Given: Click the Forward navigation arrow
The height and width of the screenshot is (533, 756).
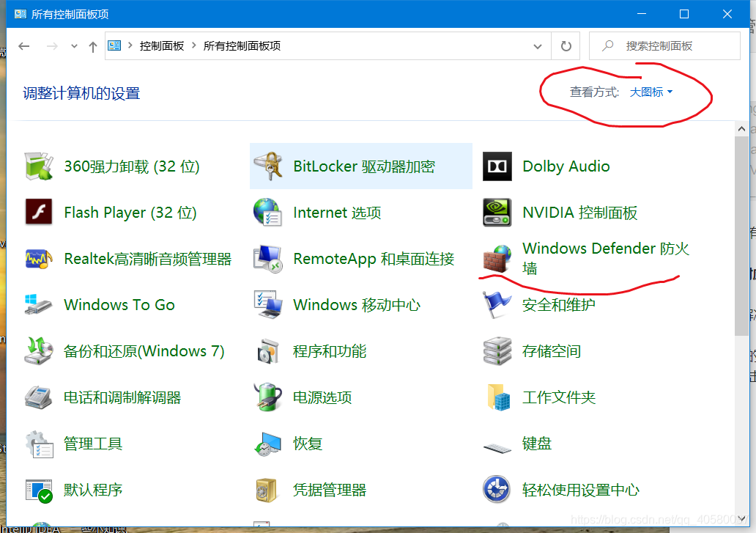Looking at the screenshot, I should pos(52,46).
